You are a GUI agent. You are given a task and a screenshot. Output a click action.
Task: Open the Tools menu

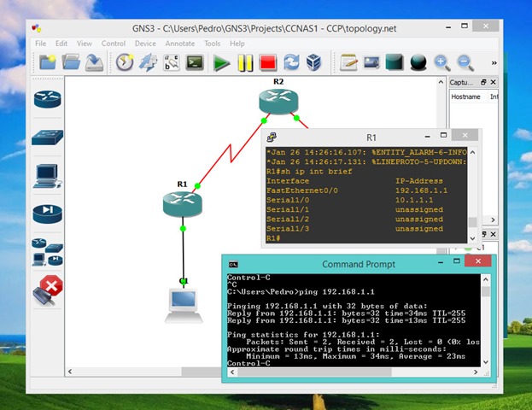pyautogui.click(x=212, y=44)
